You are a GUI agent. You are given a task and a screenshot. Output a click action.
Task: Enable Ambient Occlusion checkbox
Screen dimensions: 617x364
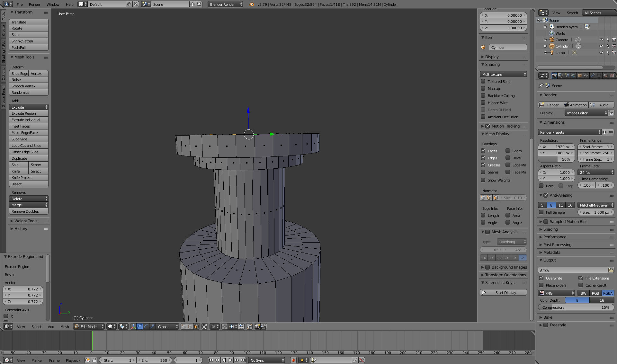(x=483, y=117)
